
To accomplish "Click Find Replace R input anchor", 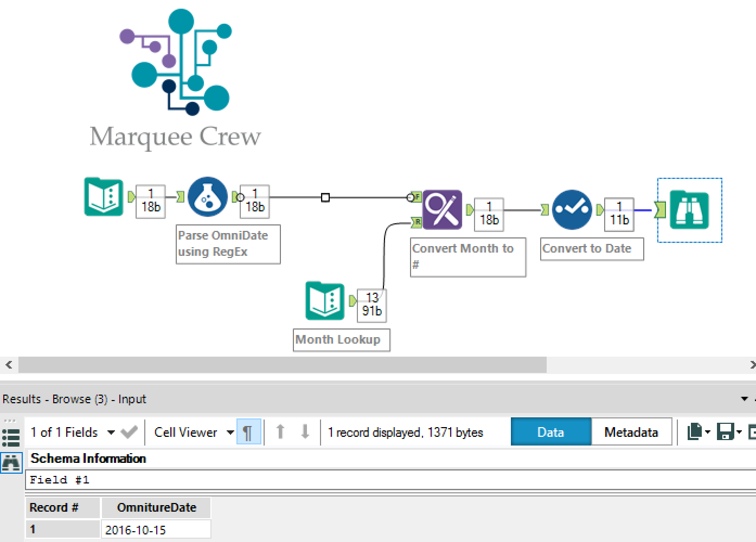I will pos(417,222).
